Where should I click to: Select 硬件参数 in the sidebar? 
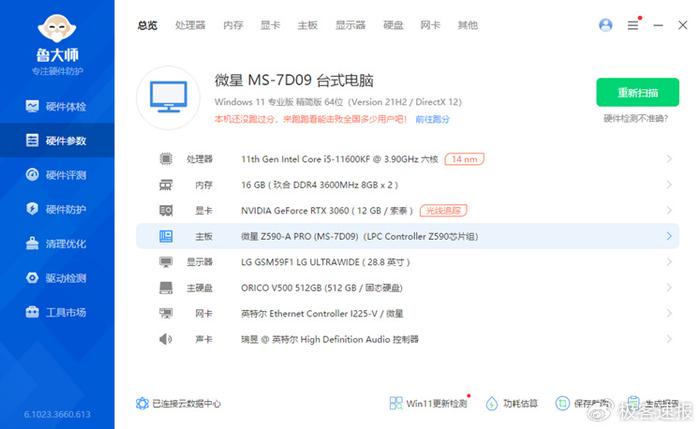[x=57, y=141]
